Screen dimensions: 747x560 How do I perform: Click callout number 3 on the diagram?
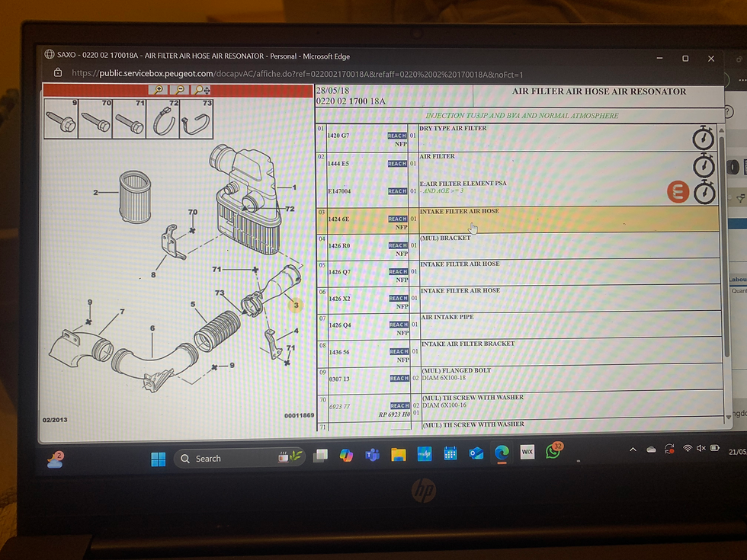(296, 305)
